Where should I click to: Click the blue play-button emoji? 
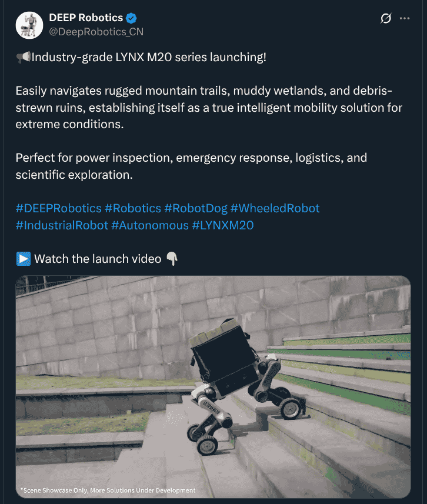[x=23, y=259]
